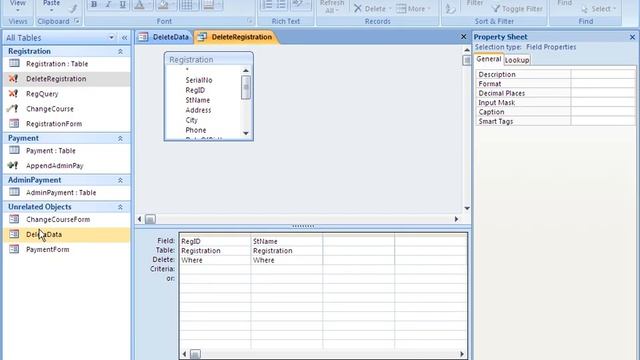Click the Format property value box
Viewport: 640px width, 360px height.
click(x=603, y=84)
